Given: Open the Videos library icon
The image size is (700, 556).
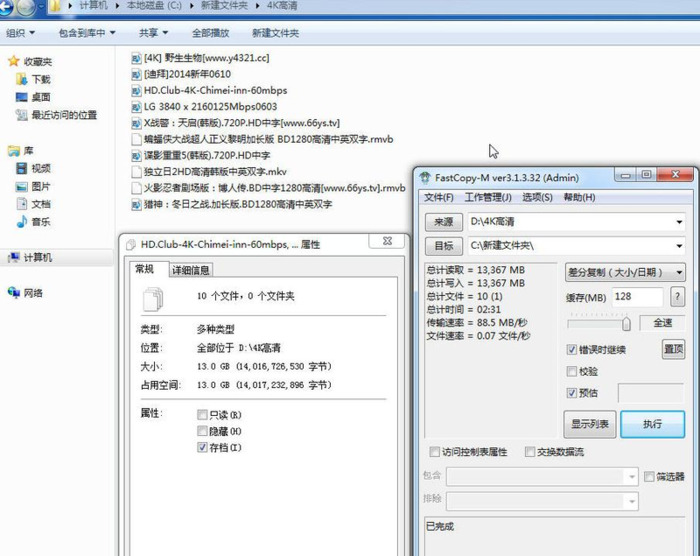Looking at the screenshot, I should (x=21, y=168).
